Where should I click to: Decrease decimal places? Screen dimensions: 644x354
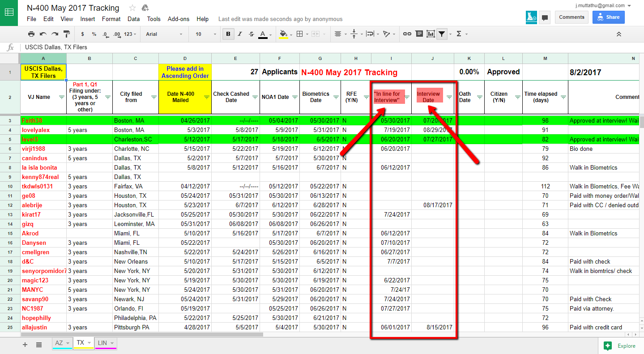(x=105, y=34)
